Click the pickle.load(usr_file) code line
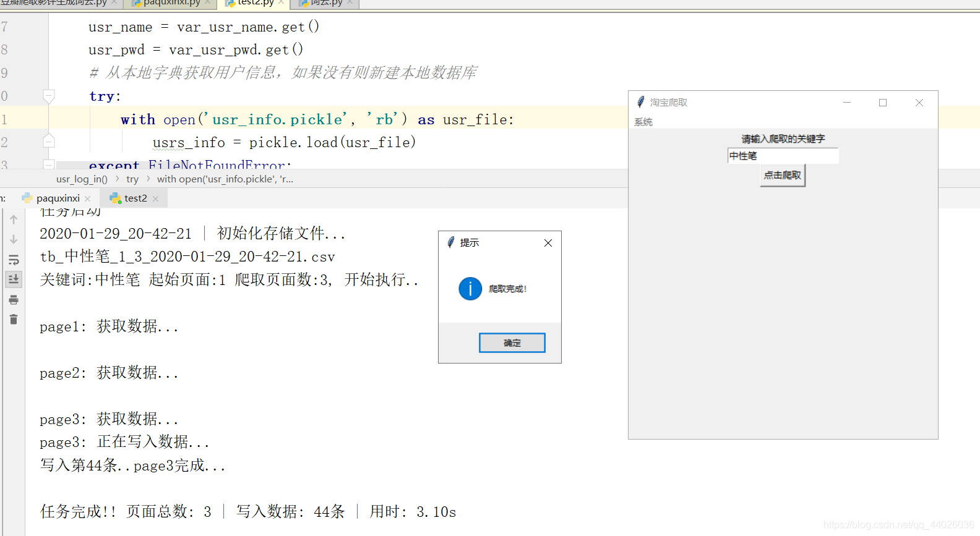 [285, 143]
